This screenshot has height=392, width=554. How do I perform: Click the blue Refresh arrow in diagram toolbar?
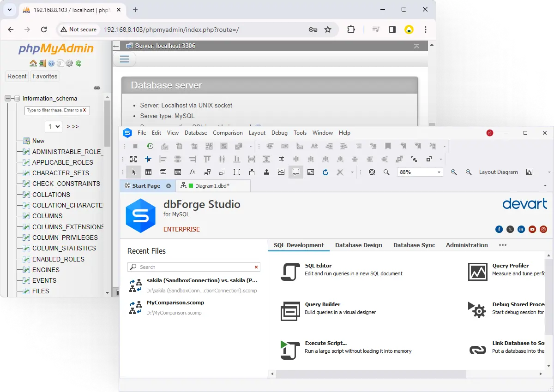point(325,172)
